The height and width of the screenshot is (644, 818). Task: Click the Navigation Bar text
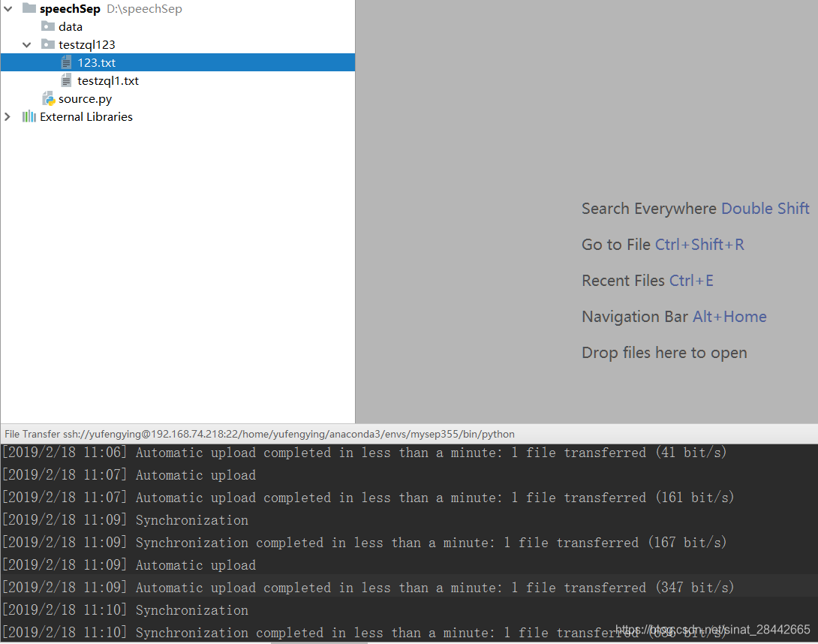(635, 317)
